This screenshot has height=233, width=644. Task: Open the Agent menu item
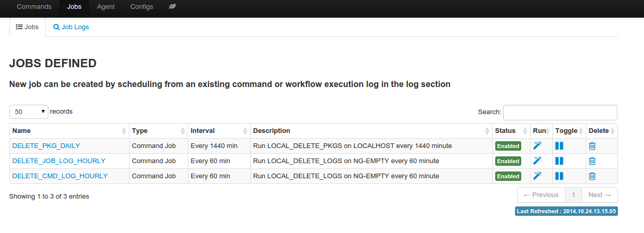106,7
